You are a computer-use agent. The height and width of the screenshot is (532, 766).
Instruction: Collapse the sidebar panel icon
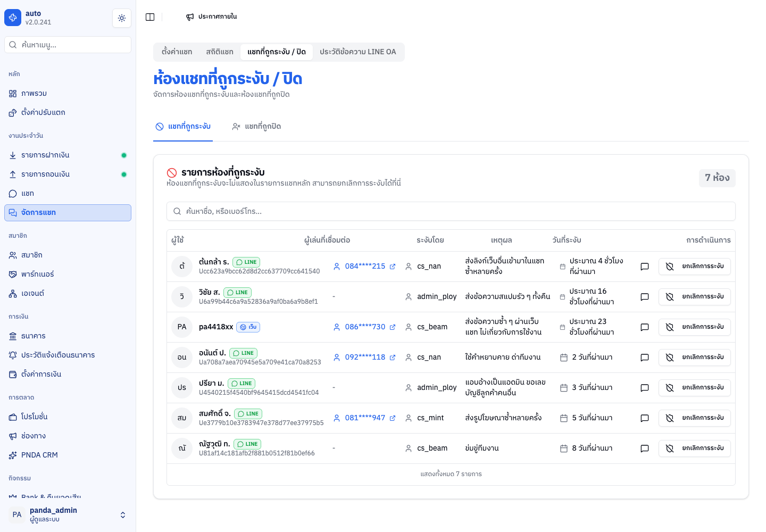pos(150,17)
